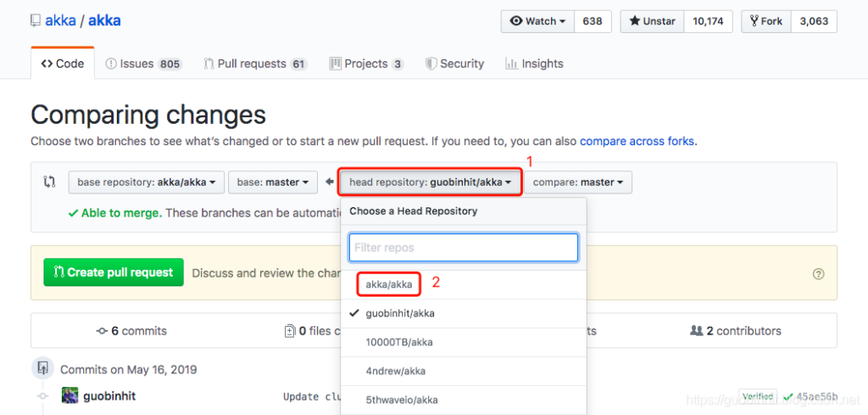
Task: Open the Projects tab
Action: [366, 64]
